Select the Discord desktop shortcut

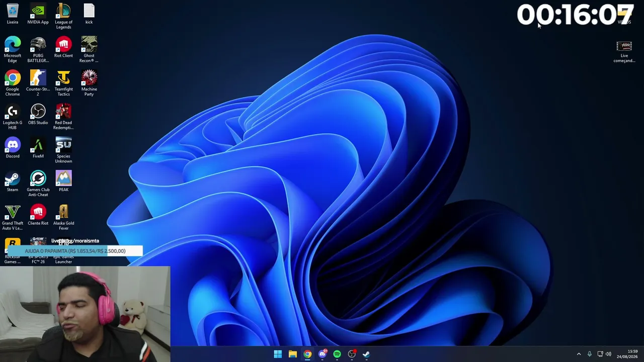pyautogui.click(x=13, y=148)
